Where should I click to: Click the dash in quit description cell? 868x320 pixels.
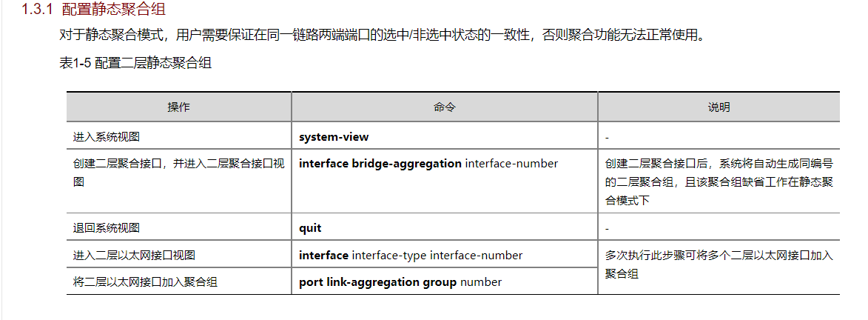click(x=607, y=229)
